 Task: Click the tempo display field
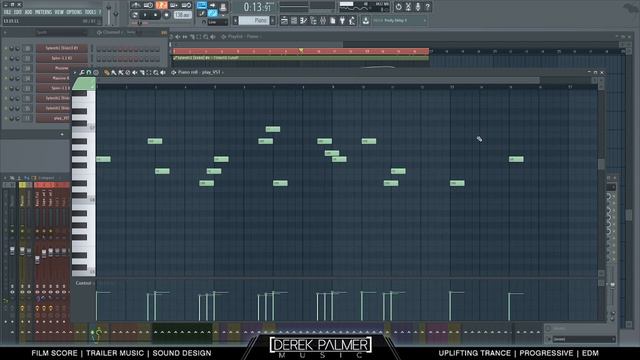click(182, 15)
